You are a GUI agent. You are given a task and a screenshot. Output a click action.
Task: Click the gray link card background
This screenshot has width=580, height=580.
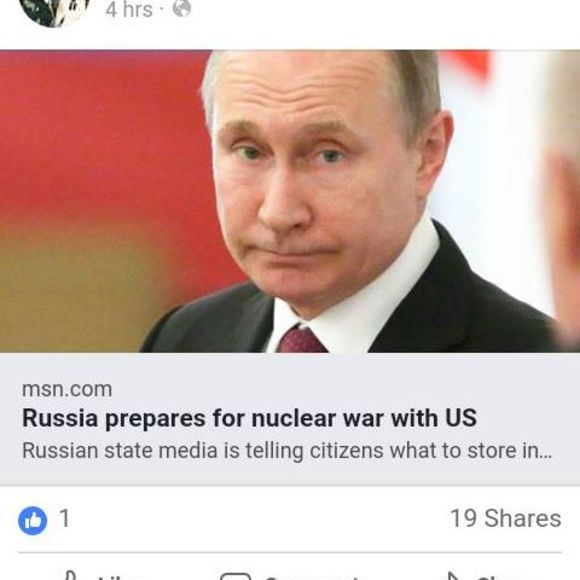click(x=290, y=419)
